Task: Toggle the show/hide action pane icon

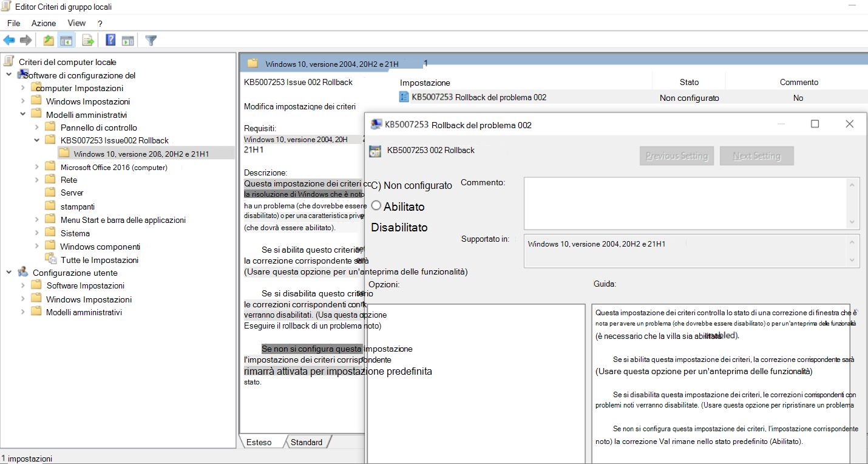Action: click(127, 40)
